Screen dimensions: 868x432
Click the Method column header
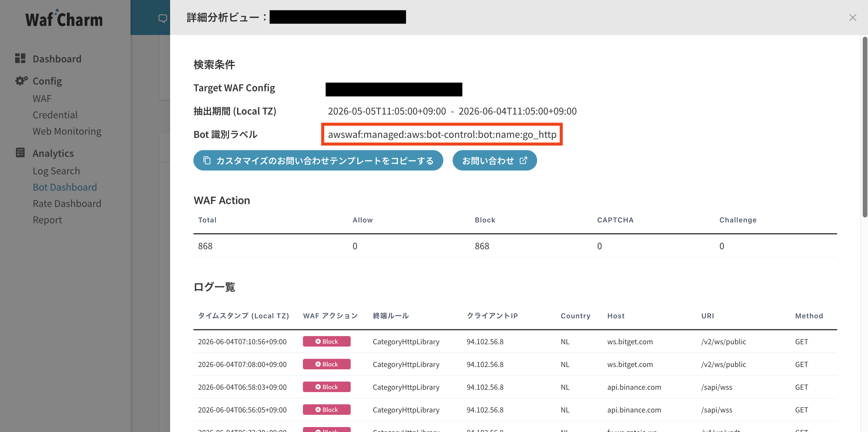809,316
